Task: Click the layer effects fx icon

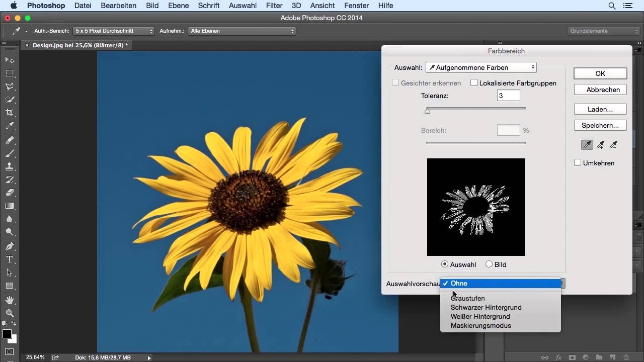Action: 558,357
